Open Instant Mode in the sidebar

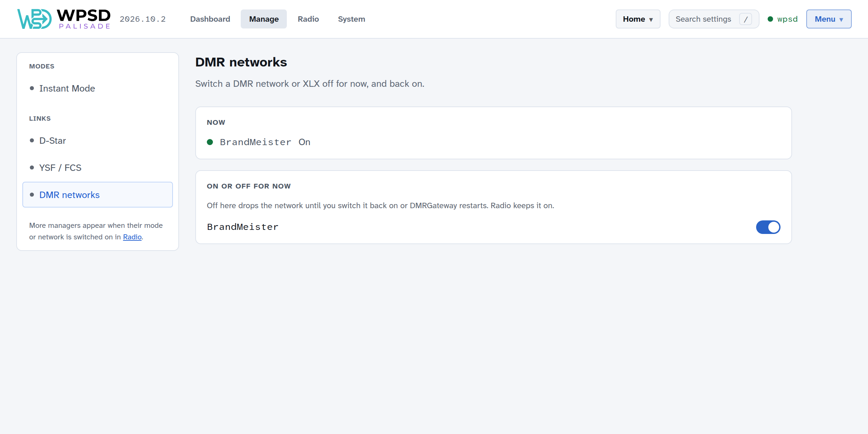tap(98, 88)
